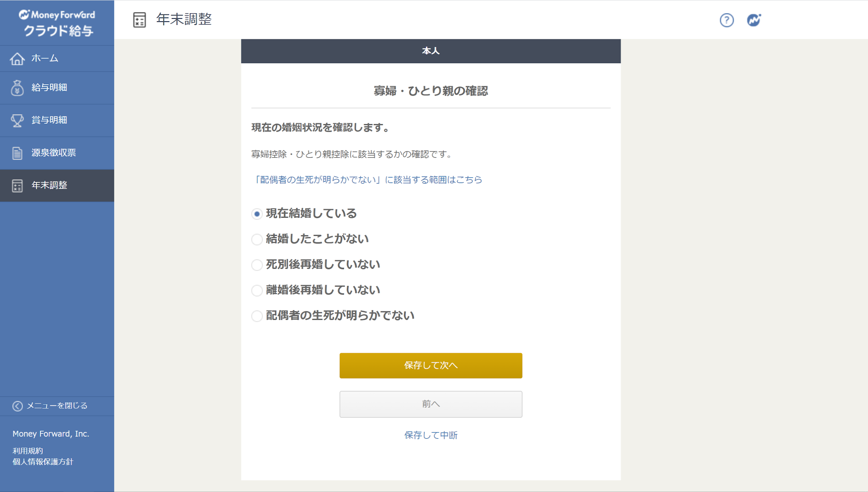Click the 保存して中断 link
The image size is (868, 492).
coord(431,435)
